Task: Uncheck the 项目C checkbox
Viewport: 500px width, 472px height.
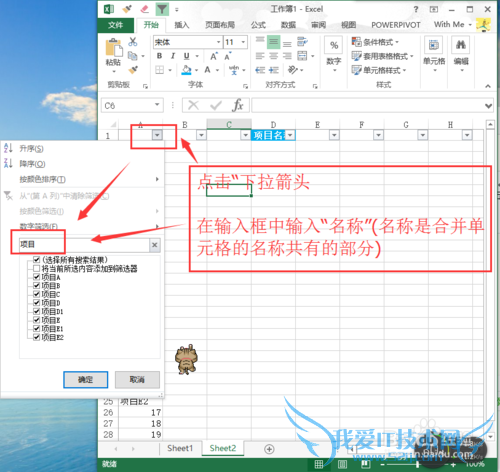Action: coord(37,294)
